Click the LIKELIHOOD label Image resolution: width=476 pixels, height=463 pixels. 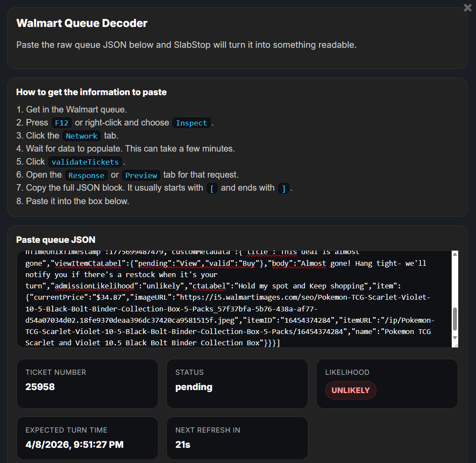pyautogui.click(x=347, y=372)
